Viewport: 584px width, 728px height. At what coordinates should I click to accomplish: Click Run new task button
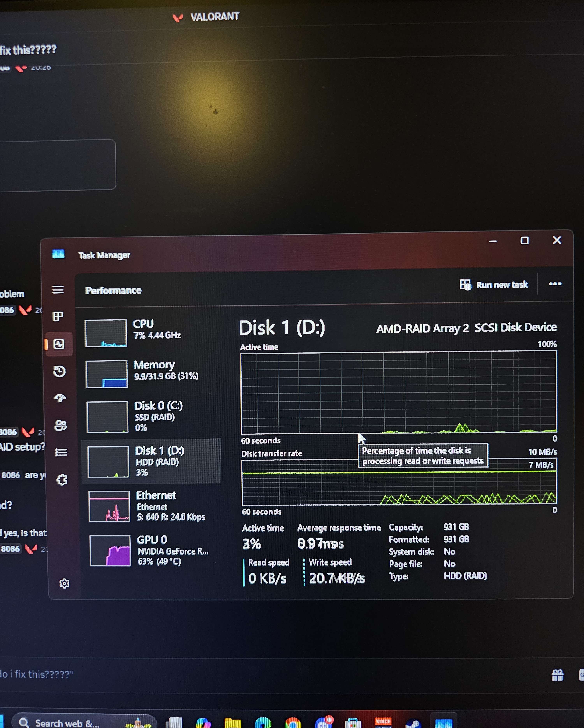[x=494, y=285]
